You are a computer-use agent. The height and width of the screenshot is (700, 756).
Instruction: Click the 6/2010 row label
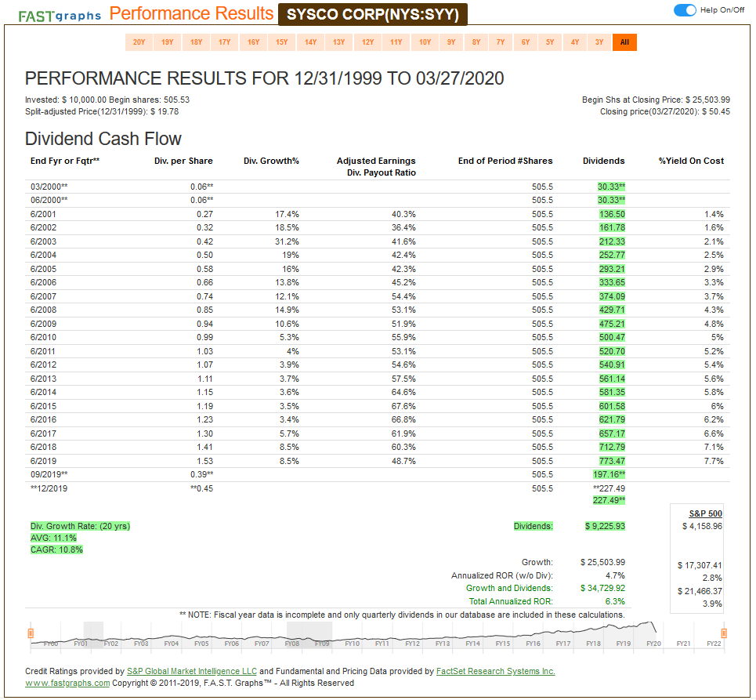[43, 338]
